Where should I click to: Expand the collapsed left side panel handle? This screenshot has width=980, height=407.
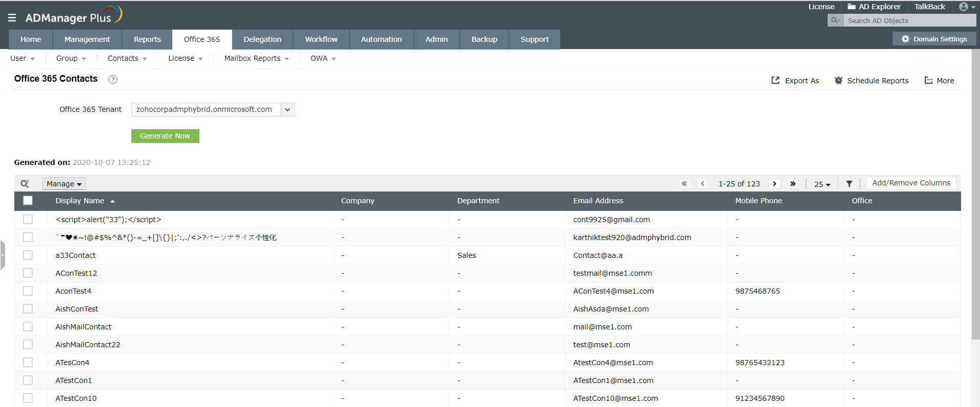coord(3,255)
